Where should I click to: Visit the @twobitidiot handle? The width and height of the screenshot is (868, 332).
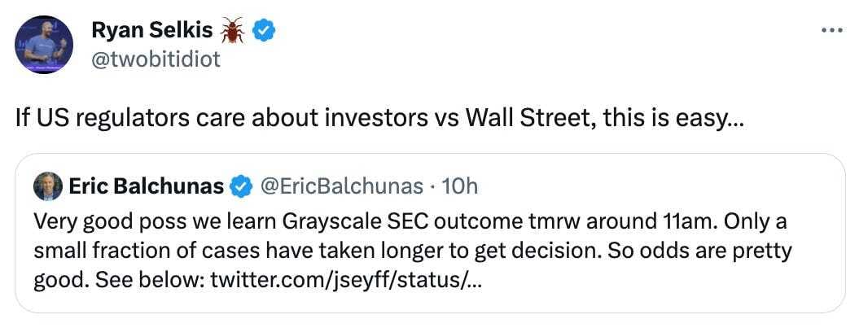tap(157, 59)
